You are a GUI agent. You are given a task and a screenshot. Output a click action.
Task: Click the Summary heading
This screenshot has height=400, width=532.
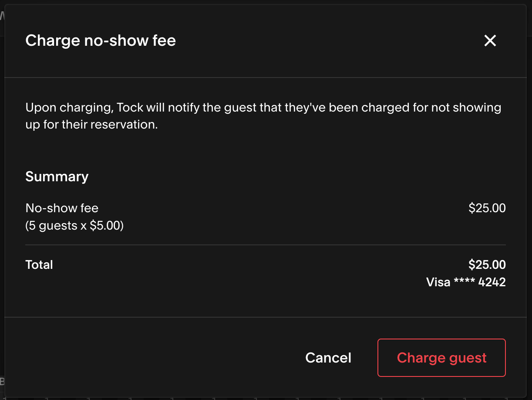(x=57, y=176)
